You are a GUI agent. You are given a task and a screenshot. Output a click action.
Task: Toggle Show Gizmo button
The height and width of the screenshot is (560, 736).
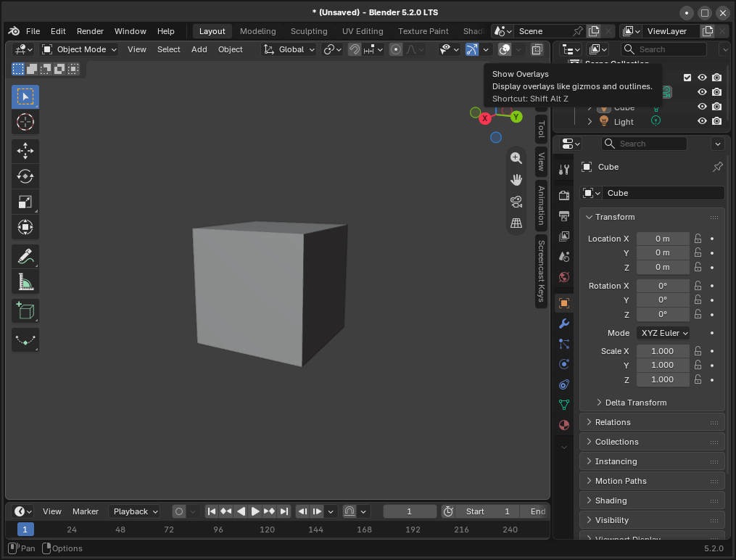click(x=471, y=49)
